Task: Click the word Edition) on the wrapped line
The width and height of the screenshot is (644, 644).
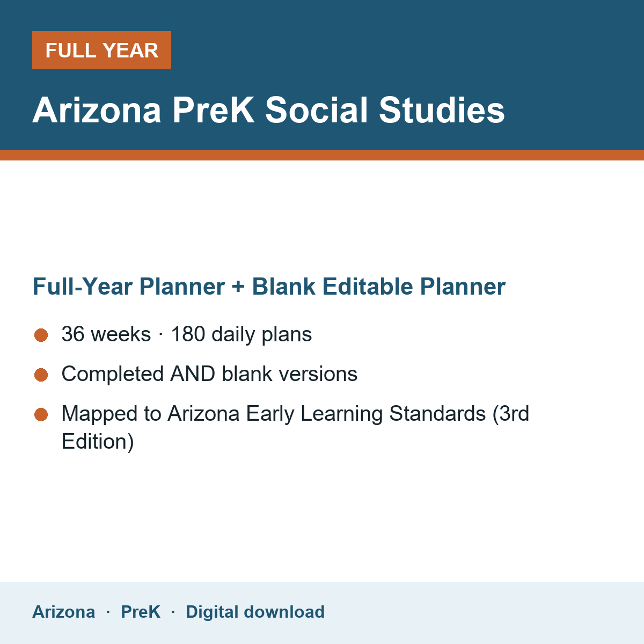Action: pos(98,442)
